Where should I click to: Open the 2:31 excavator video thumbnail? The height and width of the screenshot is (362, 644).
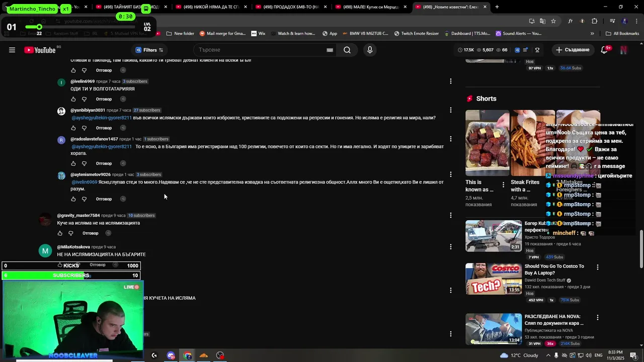point(494,235)
